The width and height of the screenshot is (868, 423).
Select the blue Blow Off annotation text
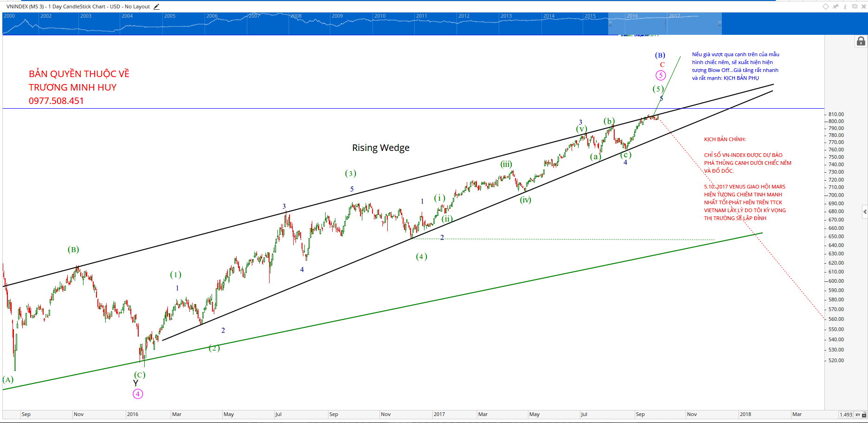[735, 66]
